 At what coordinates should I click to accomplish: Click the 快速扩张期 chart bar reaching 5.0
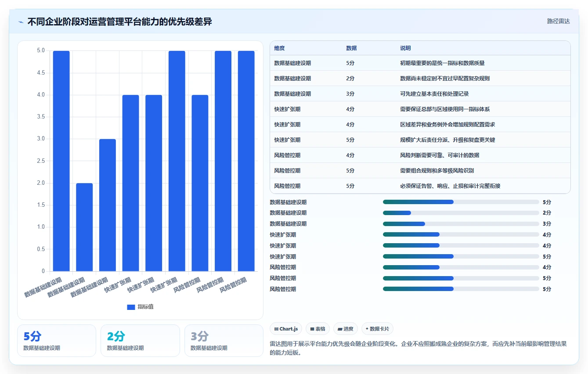pyautogui.click(x=177, y=161)
